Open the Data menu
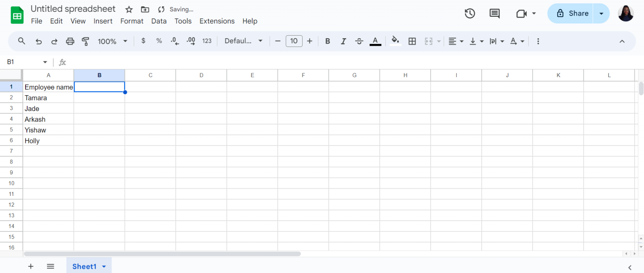 click(x=159, y=21)
